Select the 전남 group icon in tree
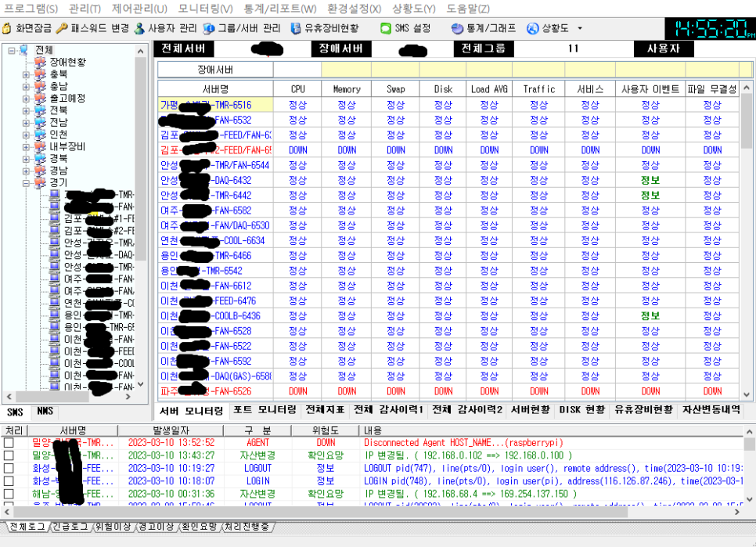The height and width of the screenshot is (547, 756). [41, 122]
